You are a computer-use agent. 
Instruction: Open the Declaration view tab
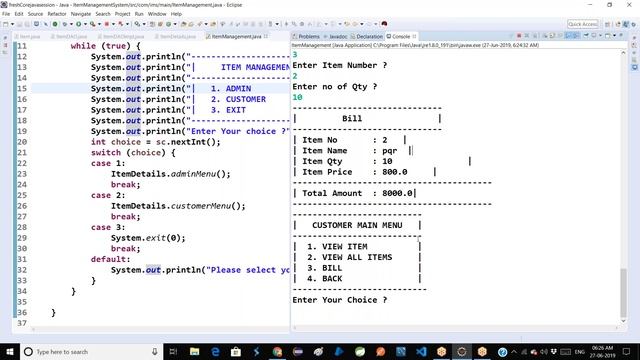pyautogui.click(x=367, y=36)
